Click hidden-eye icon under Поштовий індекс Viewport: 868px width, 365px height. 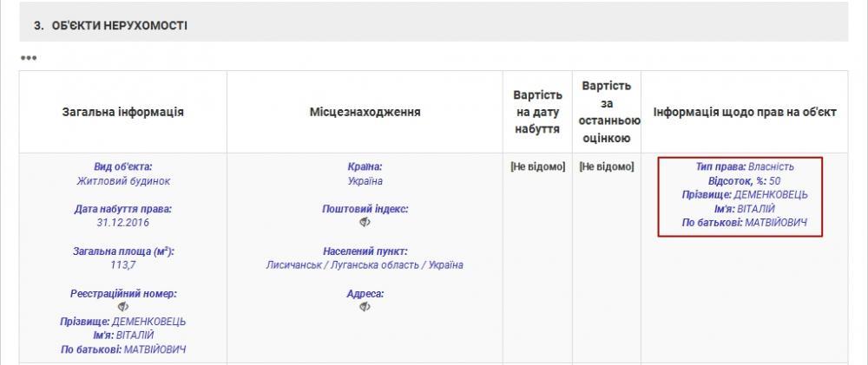(365, 222)
